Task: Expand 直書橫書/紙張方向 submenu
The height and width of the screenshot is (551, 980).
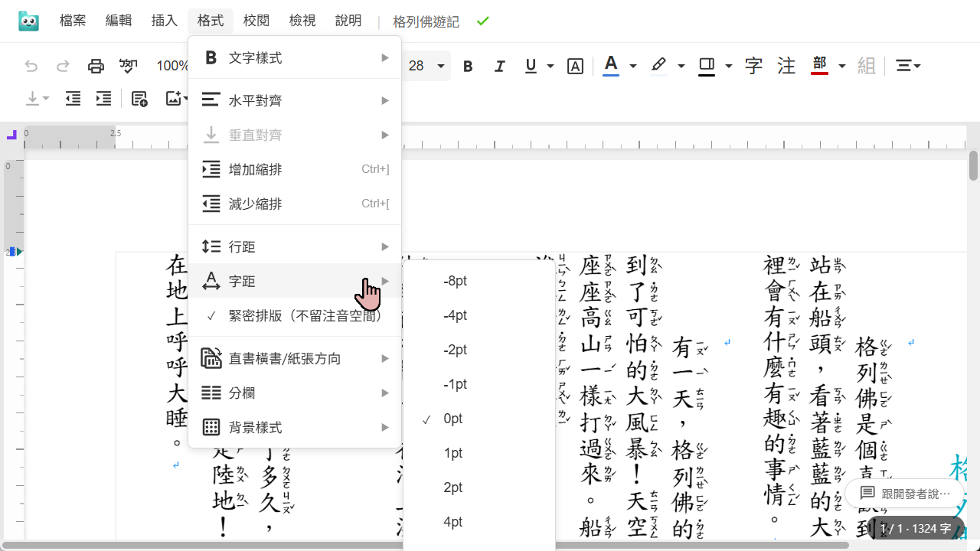Action: click(x=295, y=358)
